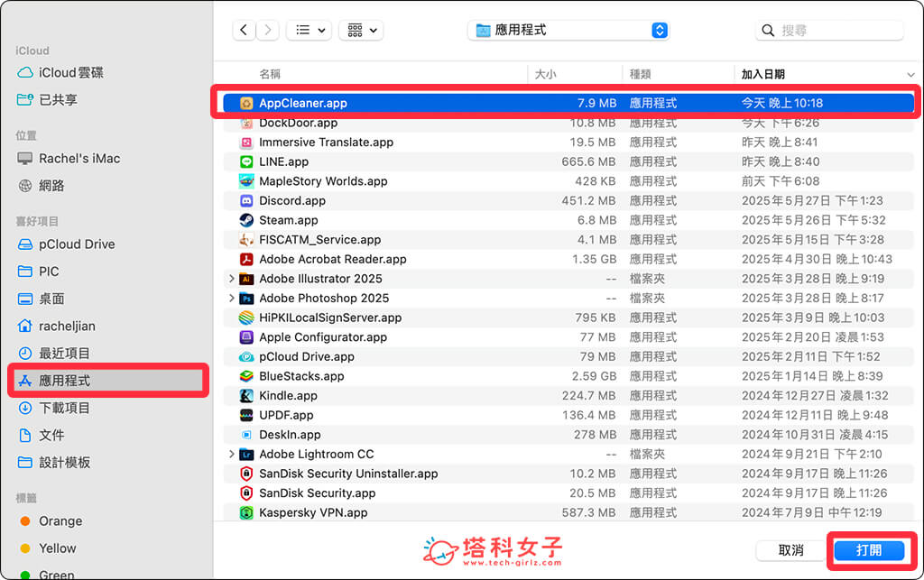924x580 pixels.
Task: Click the 1.35 GB size cell
Action: (x=594, y=259)
